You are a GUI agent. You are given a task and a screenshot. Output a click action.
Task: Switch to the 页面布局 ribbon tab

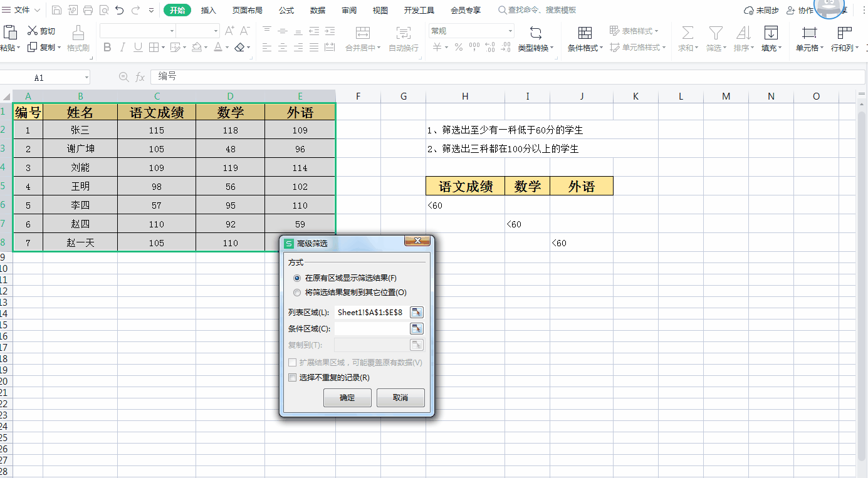click(x=248, y=10)
